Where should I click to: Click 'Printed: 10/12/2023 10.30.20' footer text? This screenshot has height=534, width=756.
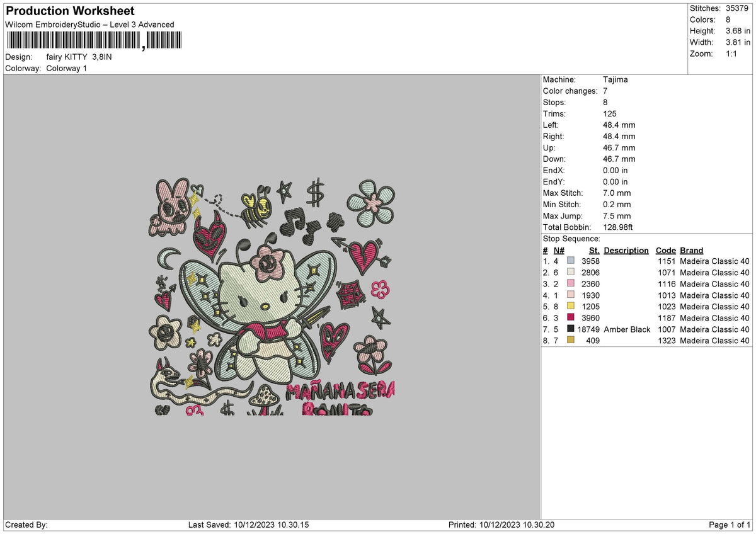pyautogui.click(x=501, y=525)
